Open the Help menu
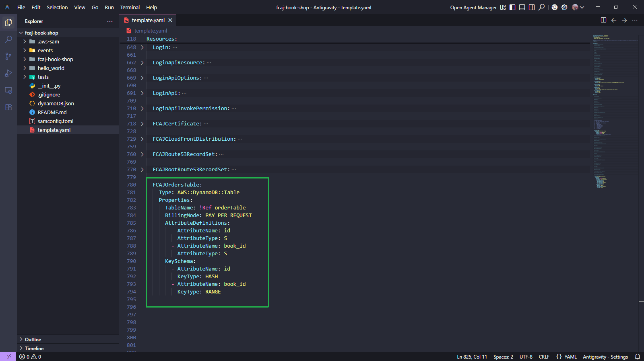644x361 pixels. coord(151,7)
